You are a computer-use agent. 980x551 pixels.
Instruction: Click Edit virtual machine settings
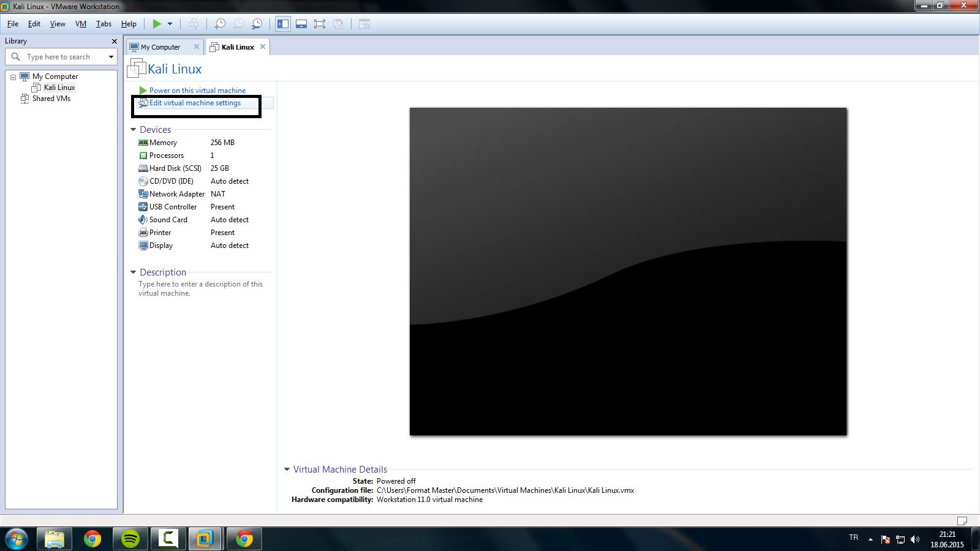195,103
